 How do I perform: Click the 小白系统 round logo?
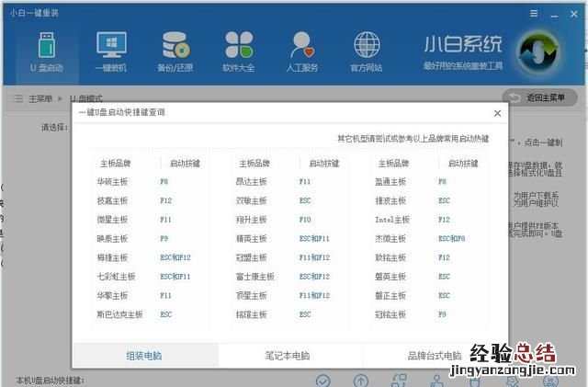coord(538,53)
